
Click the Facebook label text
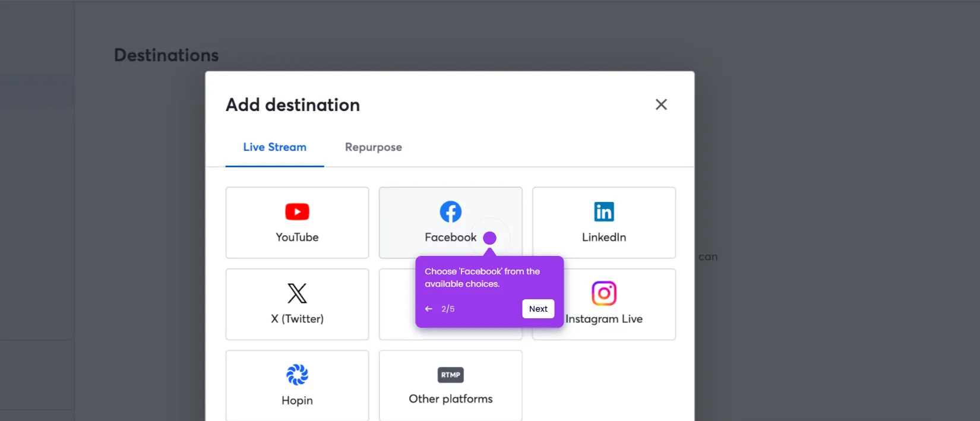(x=450, y=237)
